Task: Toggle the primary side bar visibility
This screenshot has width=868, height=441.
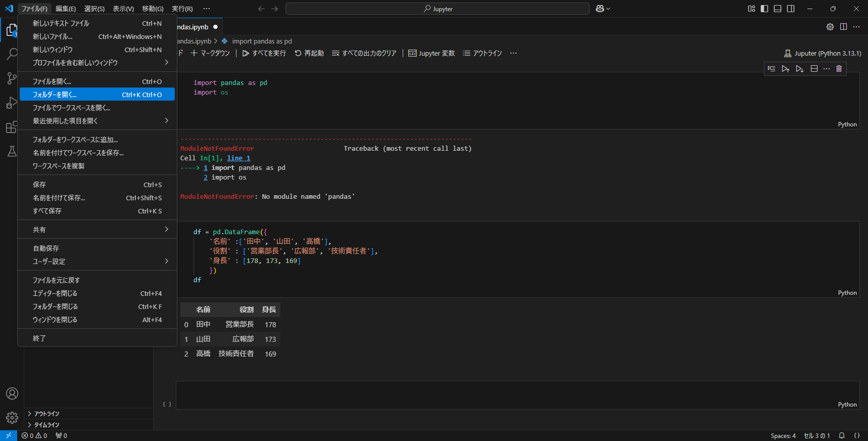Action: click(x=764, y=9)
